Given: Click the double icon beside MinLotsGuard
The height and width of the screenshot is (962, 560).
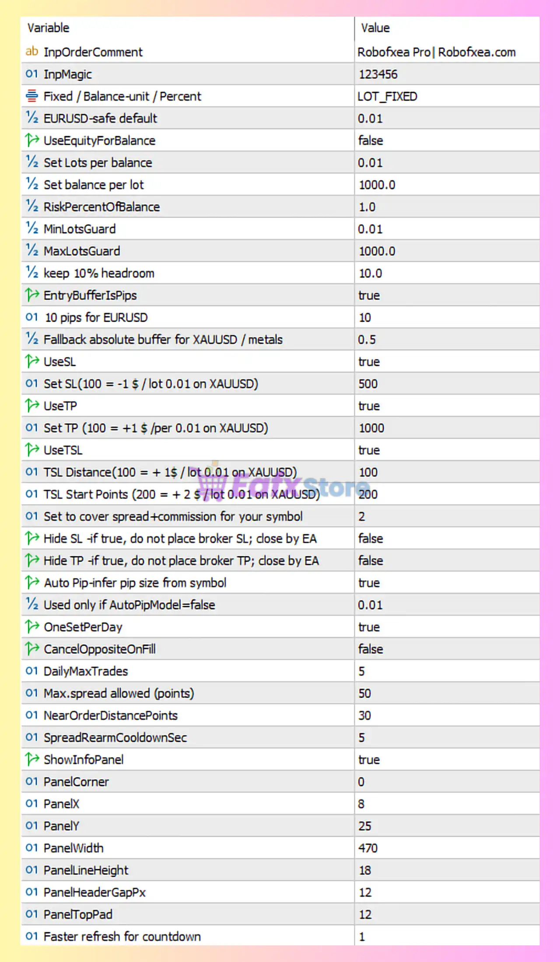Looking at the screenshot, I should 31,228.
